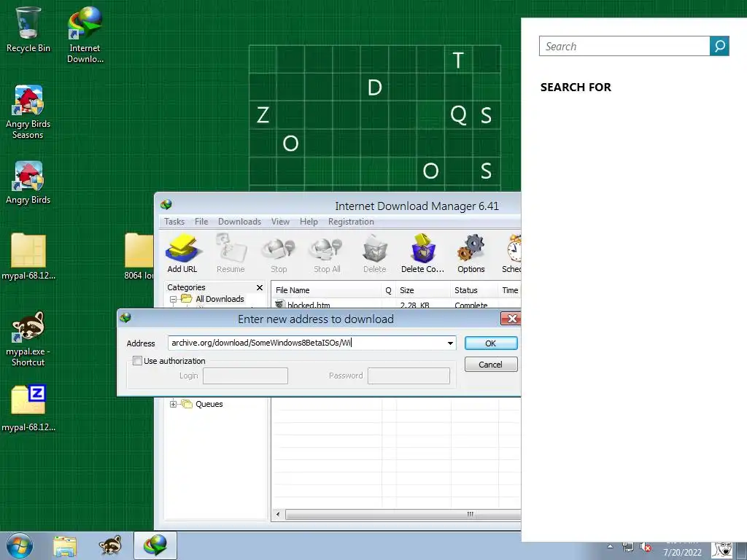Open the View menu

280,222
